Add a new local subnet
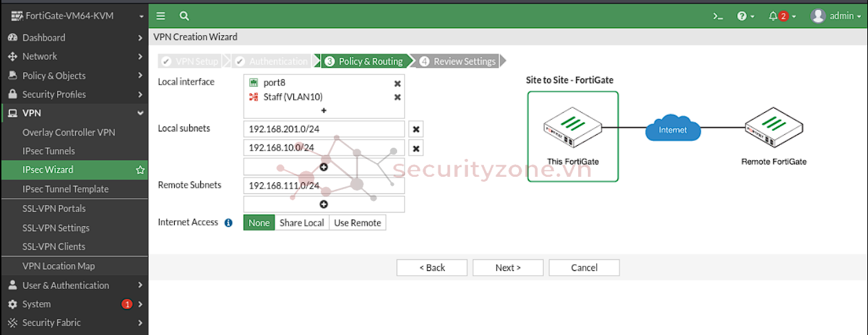The height and width of the screenshot is (335, 868). coord(324,166)
